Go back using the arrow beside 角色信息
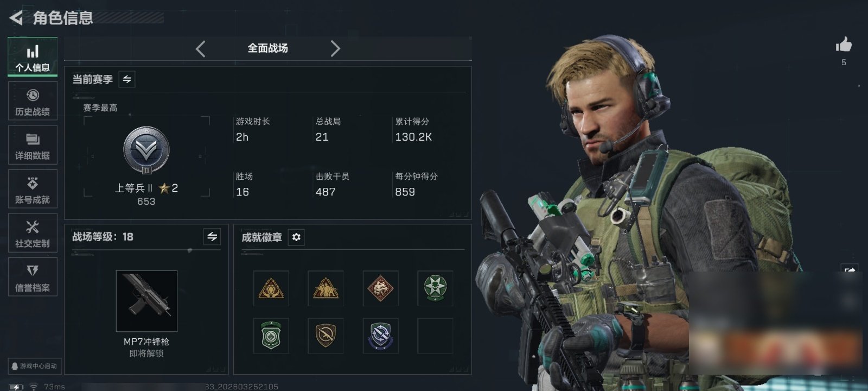This screenshot has width=868, height=391. tap(16, 18)
